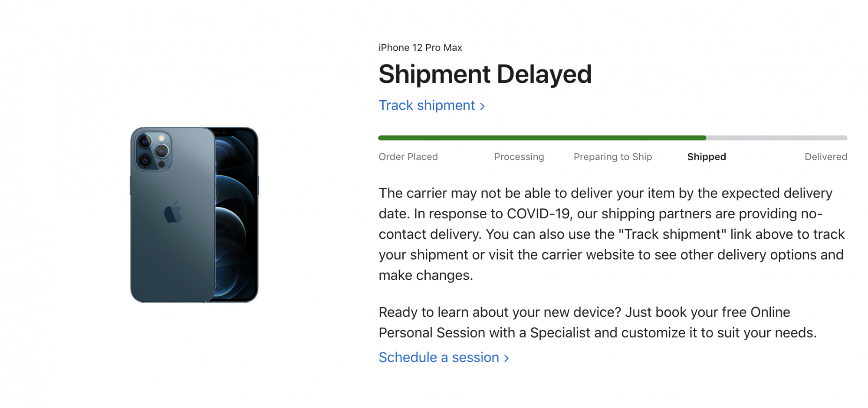The width and height of the screenshot is (868, 408).
Task: Select the Preparing to Ship step label
Action: click(613, 157)
